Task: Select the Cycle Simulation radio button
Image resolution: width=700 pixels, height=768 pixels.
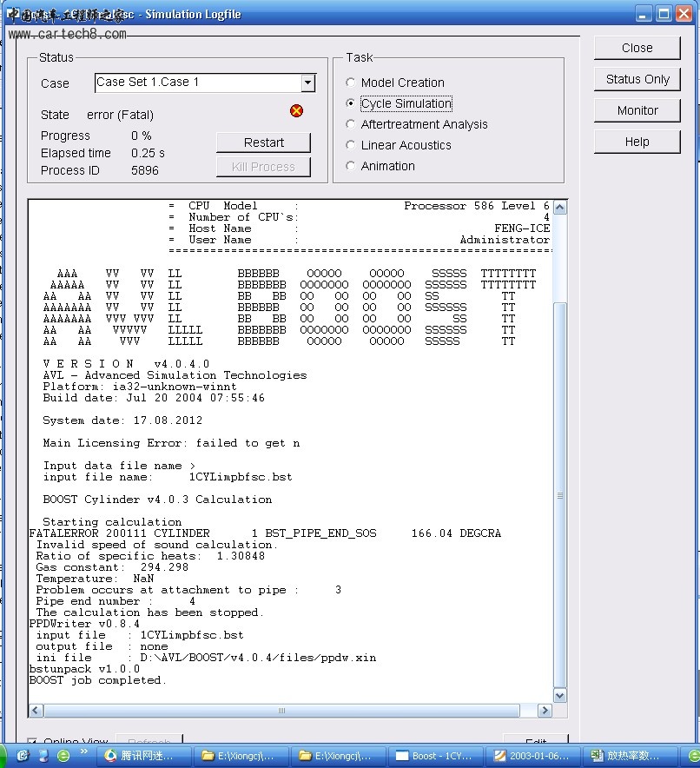Action: pos(351,103)
